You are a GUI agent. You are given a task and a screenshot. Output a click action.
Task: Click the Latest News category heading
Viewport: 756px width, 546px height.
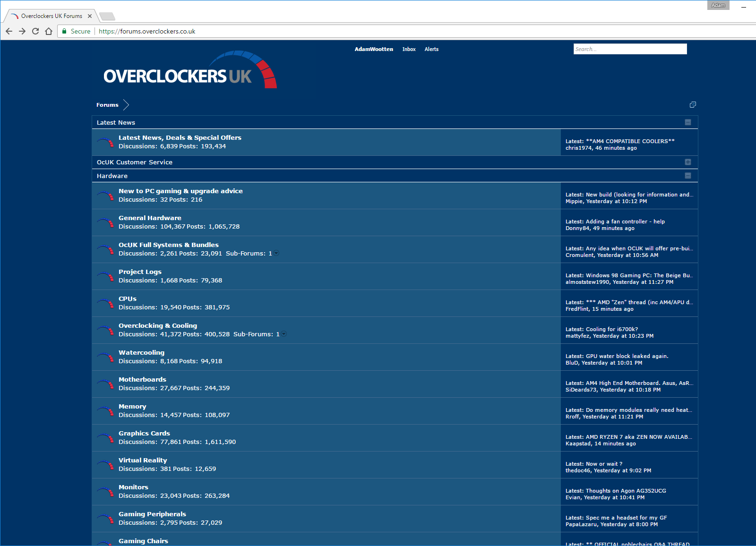click(116, 122)
